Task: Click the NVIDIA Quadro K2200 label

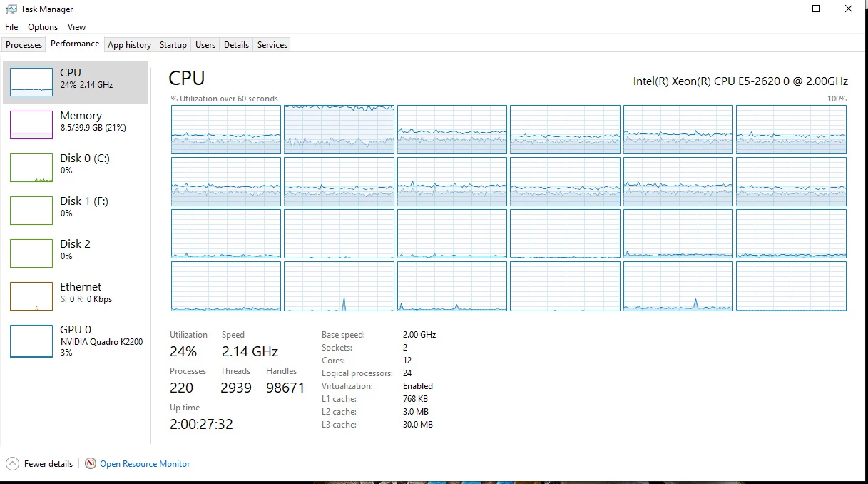Action: pos(101,342)
